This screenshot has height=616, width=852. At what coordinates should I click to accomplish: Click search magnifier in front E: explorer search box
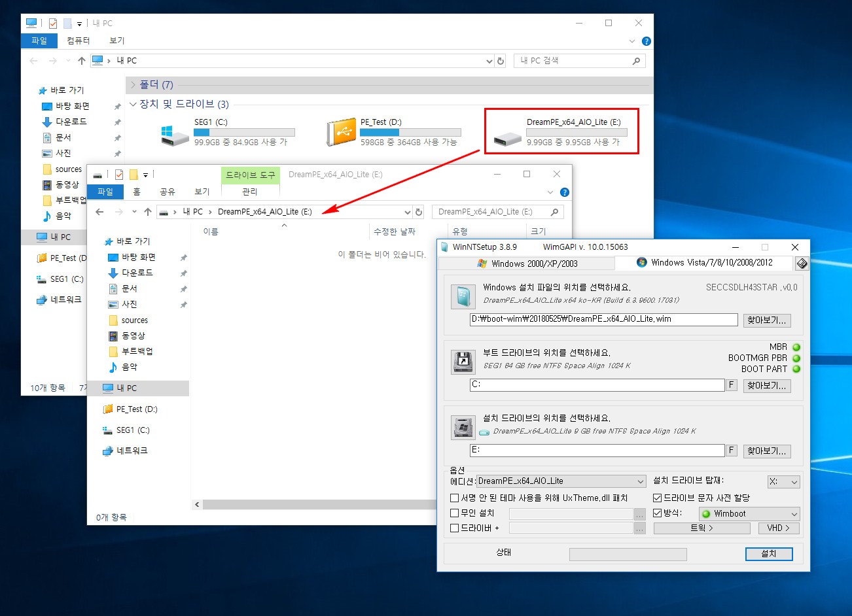coord(554,212)
